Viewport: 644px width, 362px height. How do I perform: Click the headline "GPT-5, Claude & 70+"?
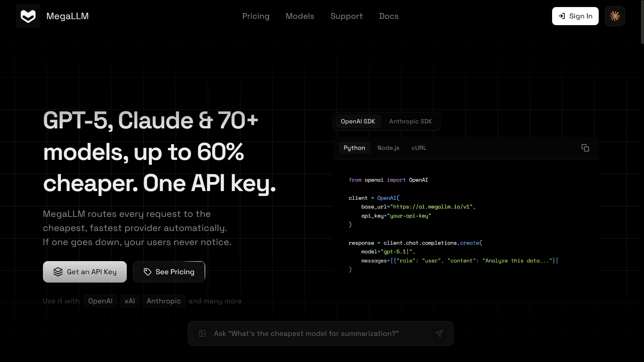point(151,120)
